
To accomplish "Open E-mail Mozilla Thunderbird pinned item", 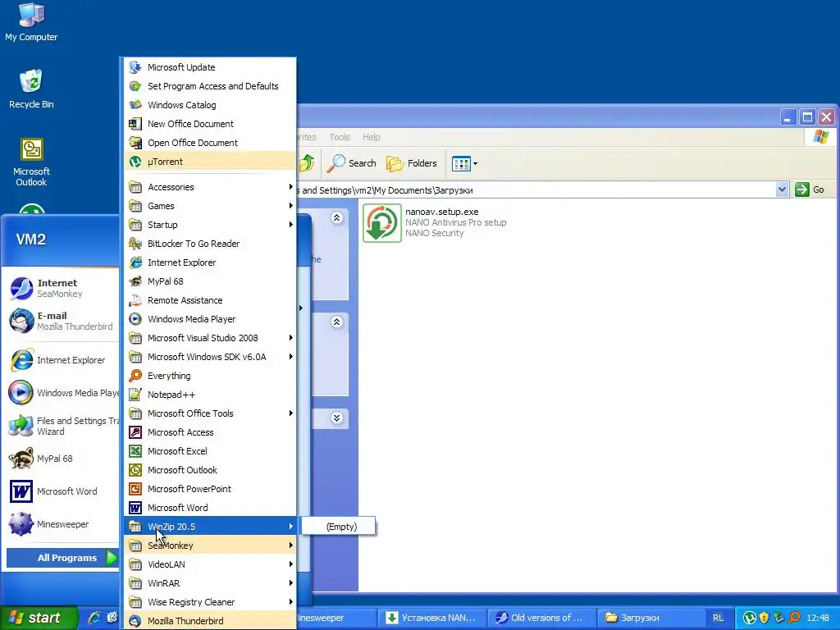I will point(62,321).
